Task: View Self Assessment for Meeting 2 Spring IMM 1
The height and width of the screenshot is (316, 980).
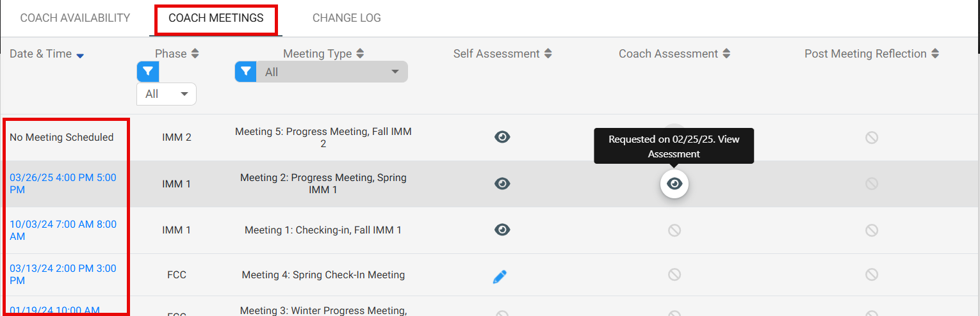Action: (x=502, y=184)
